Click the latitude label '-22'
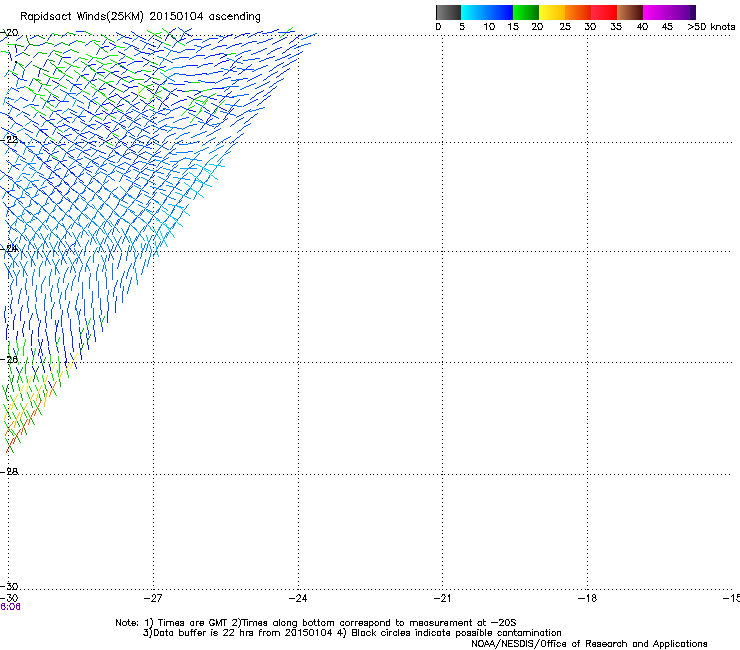The image size is (740, 650). (9, 140)
